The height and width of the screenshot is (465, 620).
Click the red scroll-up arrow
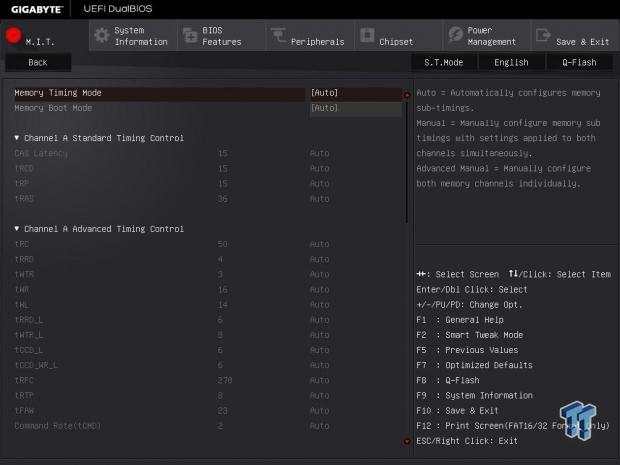[x=407, y=96]
